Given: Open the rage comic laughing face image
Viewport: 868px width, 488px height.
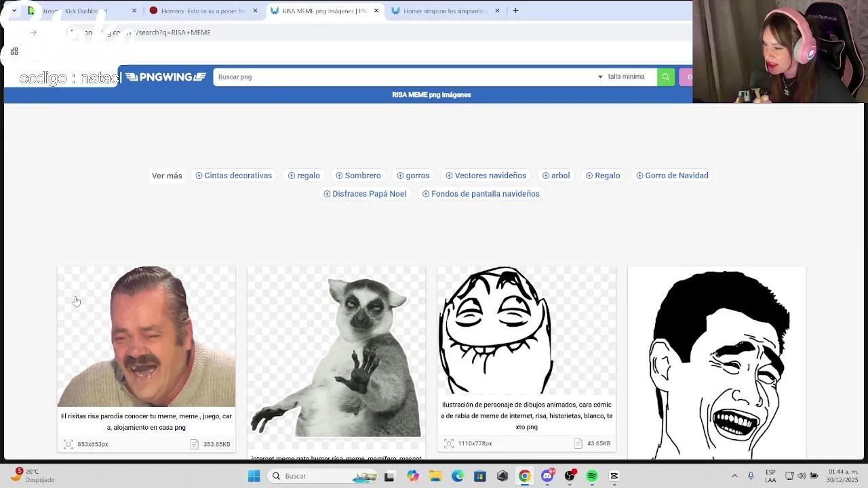Looking at the screenshot, I should [x=527, y=330].
